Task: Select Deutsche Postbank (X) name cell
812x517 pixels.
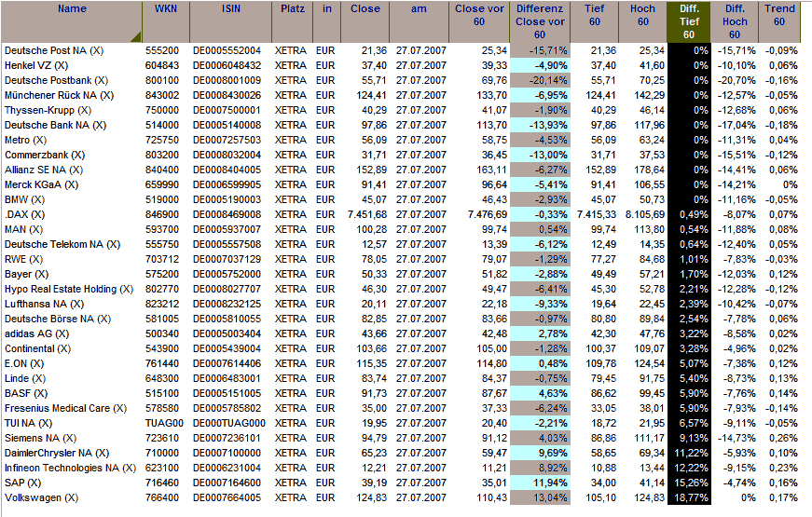Action: 57,81
